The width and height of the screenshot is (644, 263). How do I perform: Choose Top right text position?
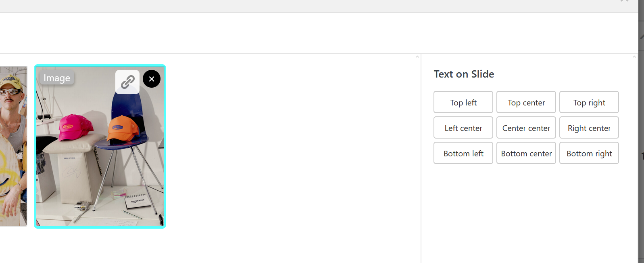click(589, 102)
